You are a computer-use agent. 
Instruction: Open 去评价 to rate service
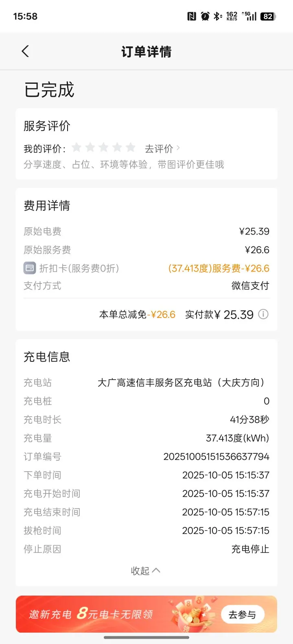162,149
